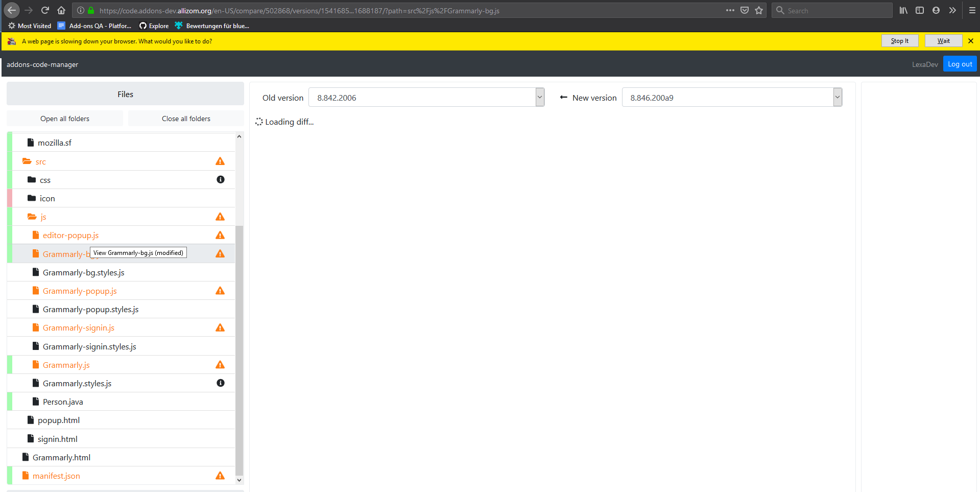This screenshot has width=980, height=492.
Task: Click Wait in notification bar
Action: tap(944, 41)
